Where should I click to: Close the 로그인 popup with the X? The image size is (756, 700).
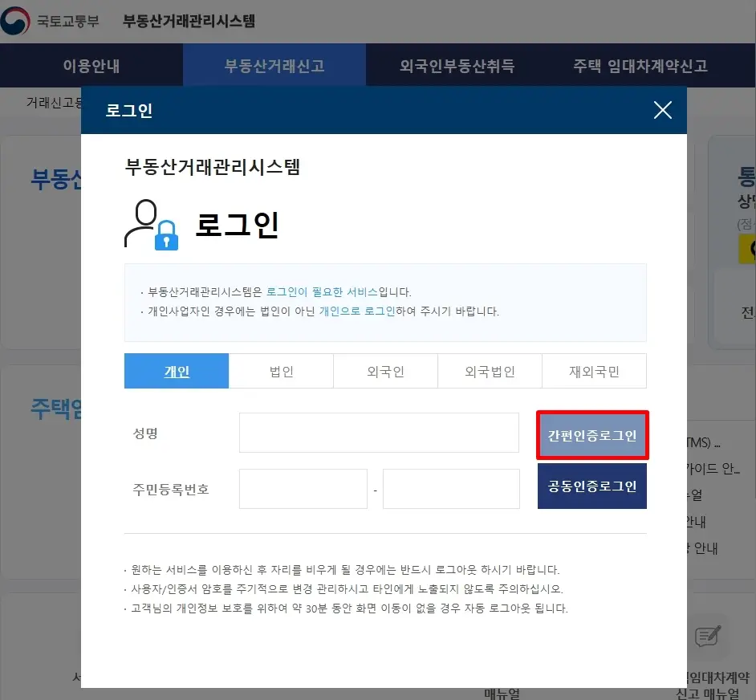click(x=662, y=111)
